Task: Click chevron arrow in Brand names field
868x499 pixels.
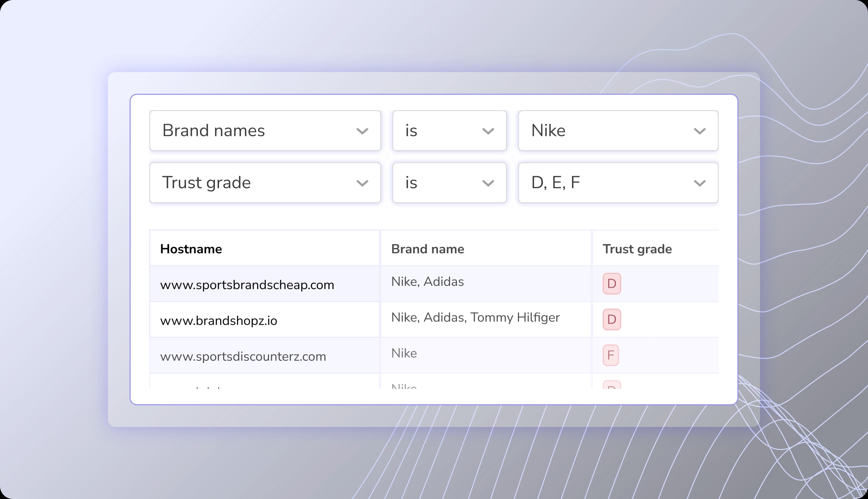Action: (362, 131)
